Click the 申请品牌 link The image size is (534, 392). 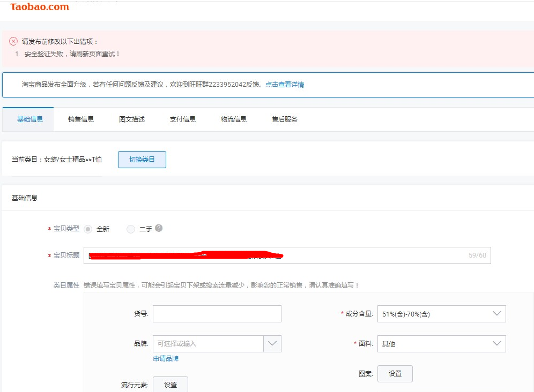(166, 359)
